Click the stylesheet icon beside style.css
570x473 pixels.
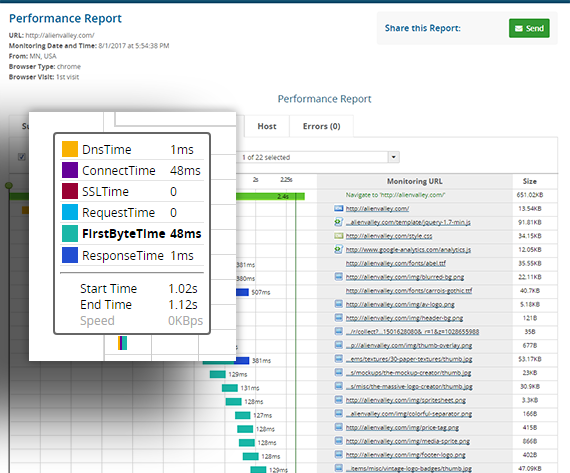pos(338,236)
